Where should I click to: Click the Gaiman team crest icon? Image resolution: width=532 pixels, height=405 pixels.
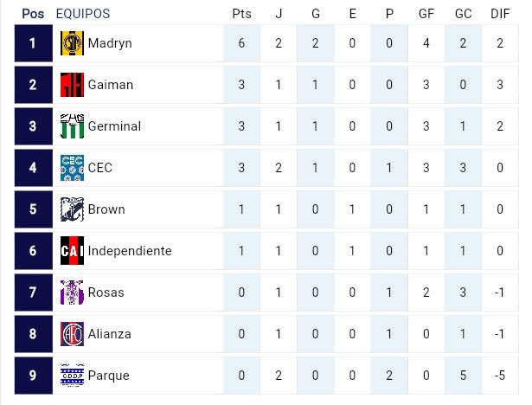tap(72, 85)
